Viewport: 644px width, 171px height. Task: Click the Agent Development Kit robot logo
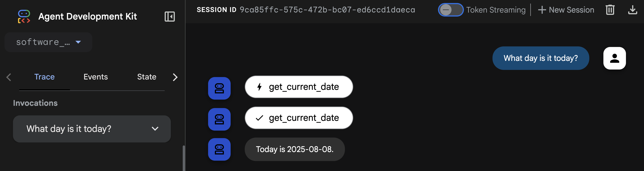click(24, 16)
